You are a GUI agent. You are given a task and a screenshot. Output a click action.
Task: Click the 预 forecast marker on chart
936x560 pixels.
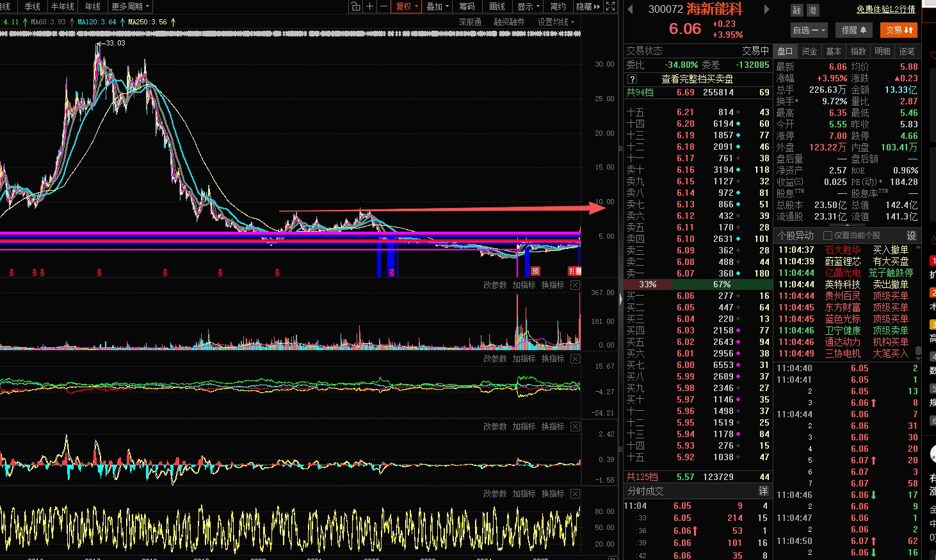(535, 271)
